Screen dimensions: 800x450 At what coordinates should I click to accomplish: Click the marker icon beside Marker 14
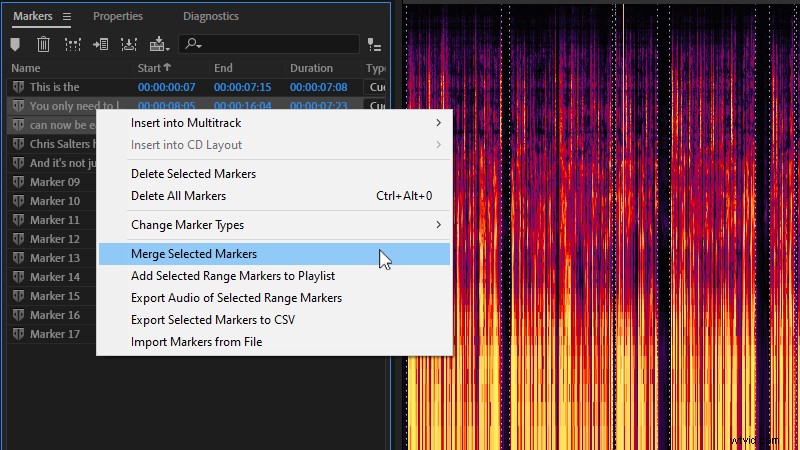[x=18, y=277]
